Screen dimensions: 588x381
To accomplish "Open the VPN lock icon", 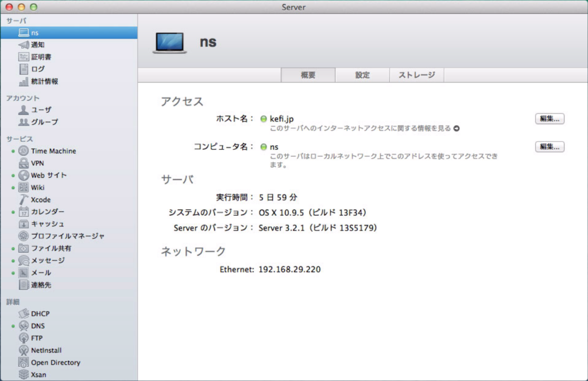I will (23, 164).
